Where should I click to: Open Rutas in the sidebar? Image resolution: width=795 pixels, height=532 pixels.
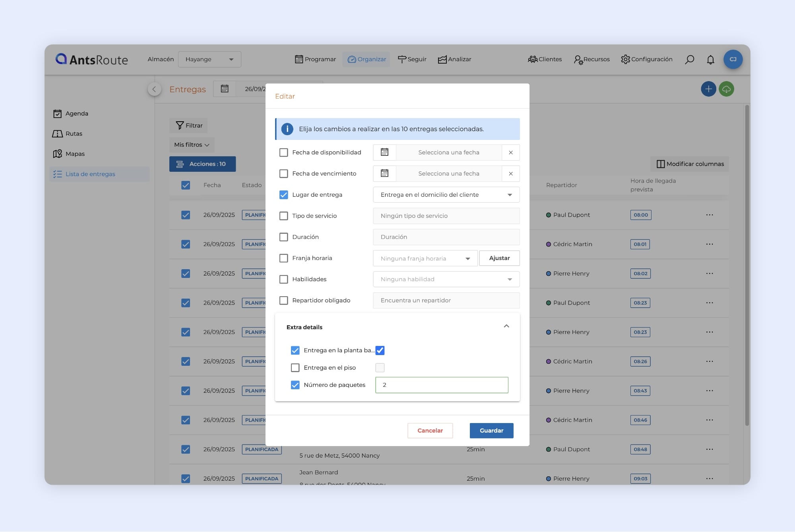(x=74, y=134)
